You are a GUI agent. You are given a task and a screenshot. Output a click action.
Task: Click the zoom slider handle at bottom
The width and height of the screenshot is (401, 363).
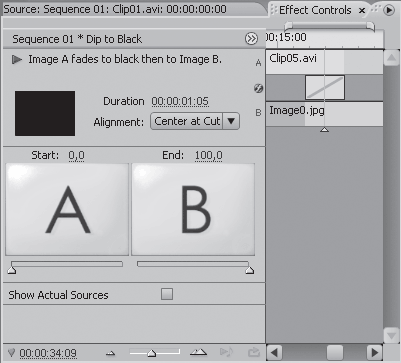tap(152, 353)
